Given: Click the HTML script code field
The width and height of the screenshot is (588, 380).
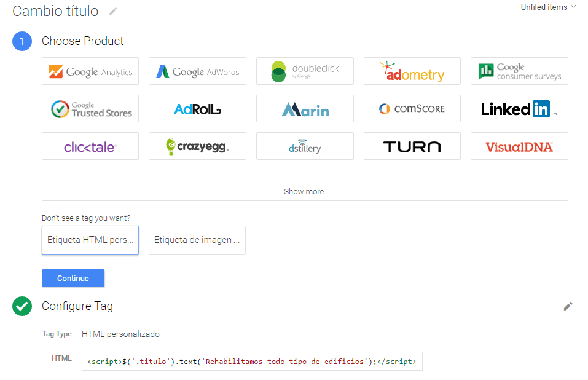Looking at the screenshot, I should [252, 362].
